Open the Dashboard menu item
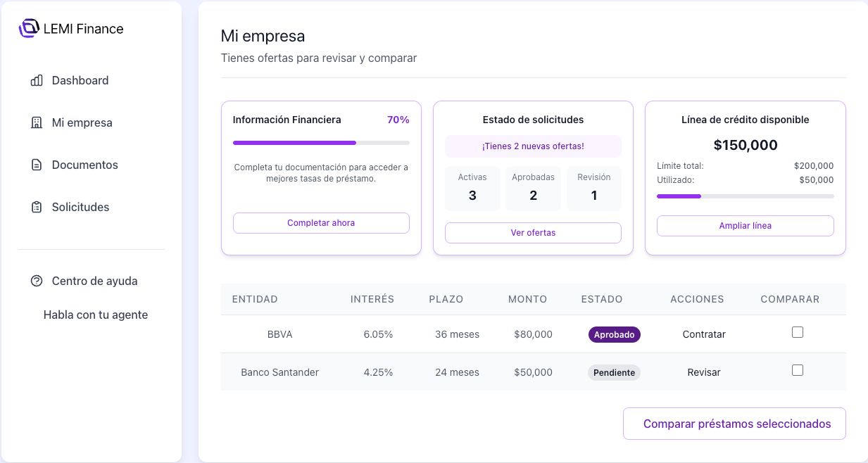Viewport: 868px width, 463px height. (x=80, y=80)
